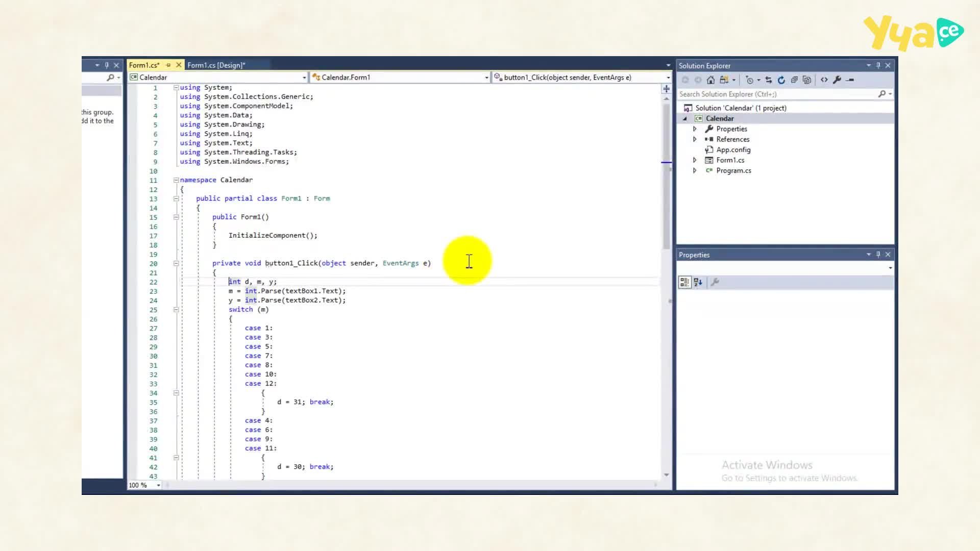The image size is (980, 551).
Task: Select the References item in Solution Explorer
Action: tap(733, 139)
